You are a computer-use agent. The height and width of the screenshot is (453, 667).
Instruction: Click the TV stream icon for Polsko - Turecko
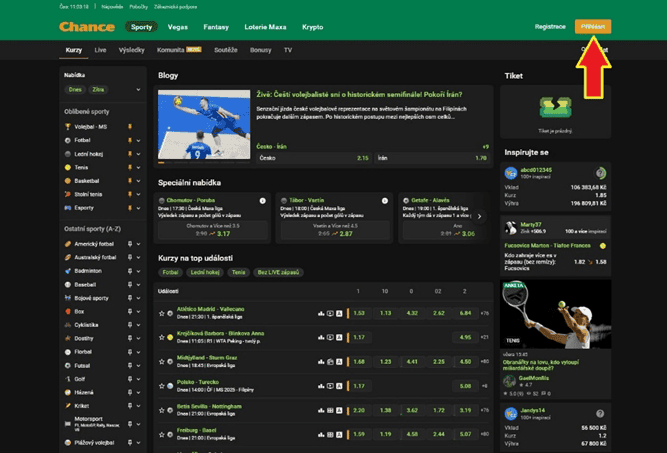point(330,386)
